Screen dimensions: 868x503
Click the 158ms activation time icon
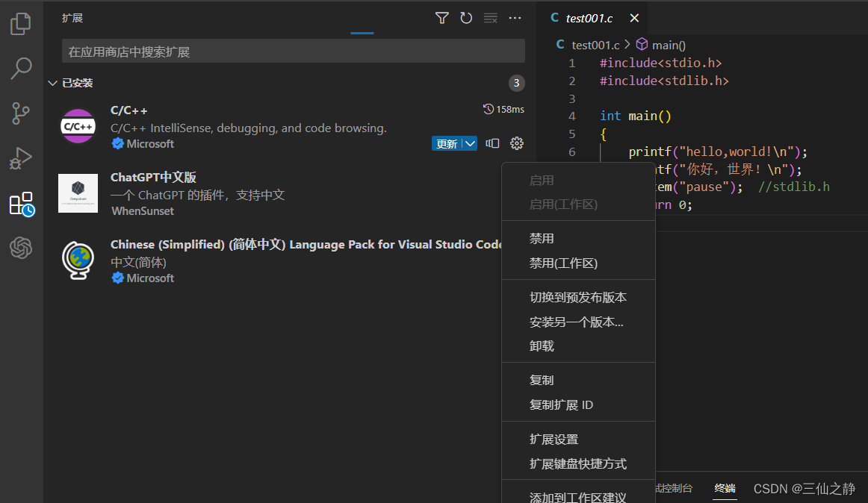[x=488, y=109]
